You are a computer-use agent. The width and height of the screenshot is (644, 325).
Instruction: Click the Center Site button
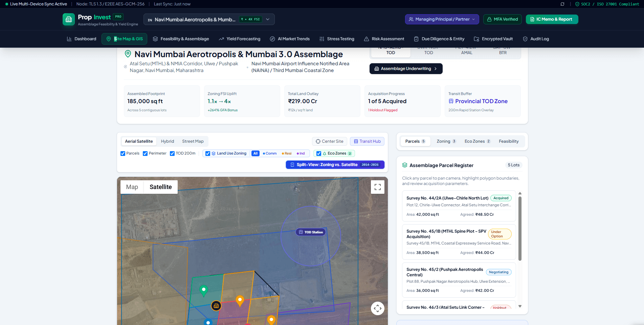330,141
